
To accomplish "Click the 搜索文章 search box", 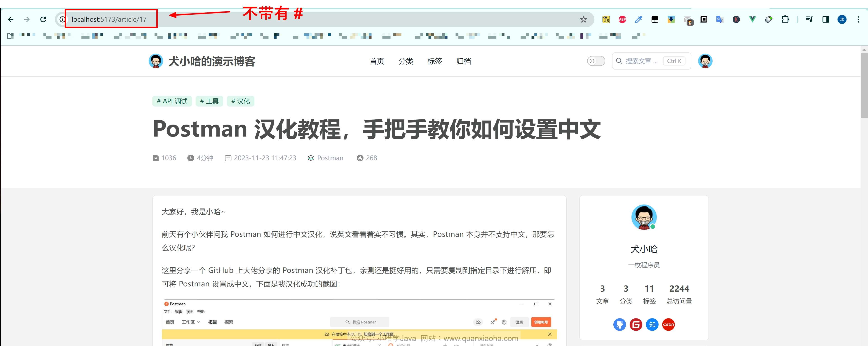I will point(651,61).
